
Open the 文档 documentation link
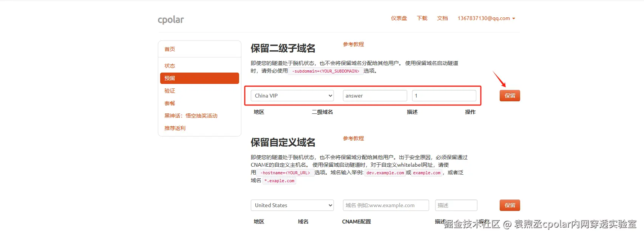point(442,18)
